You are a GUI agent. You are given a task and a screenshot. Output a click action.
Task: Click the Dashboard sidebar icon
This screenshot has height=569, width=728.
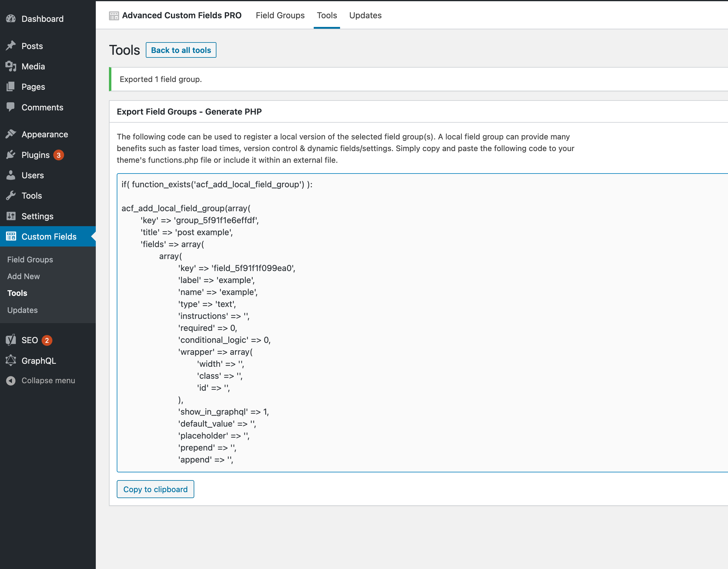tap(11, 18)
